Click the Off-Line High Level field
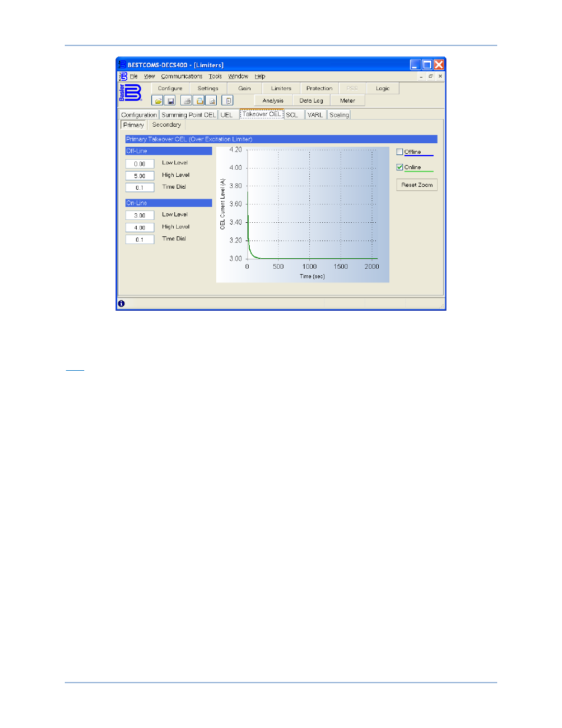Image resolution: width=562 pixels, height=728 pixels. [x=140, y=176]
